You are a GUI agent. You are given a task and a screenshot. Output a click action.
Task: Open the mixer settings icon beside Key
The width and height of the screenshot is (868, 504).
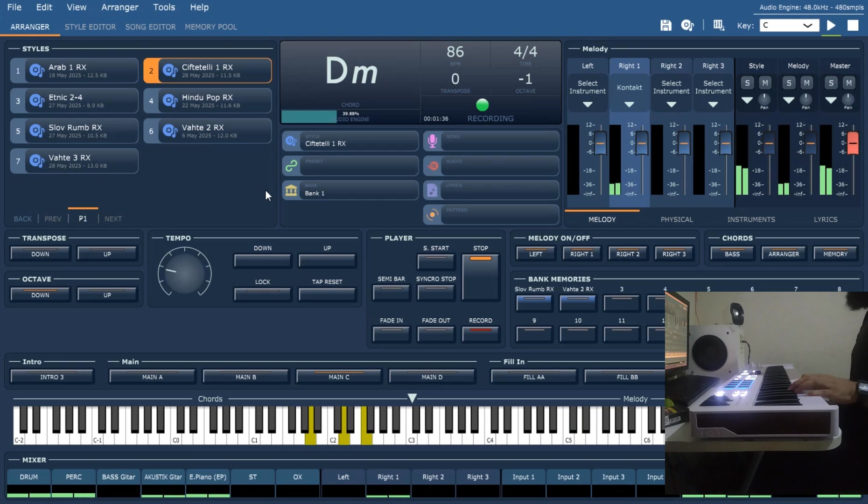coord(719,25)
